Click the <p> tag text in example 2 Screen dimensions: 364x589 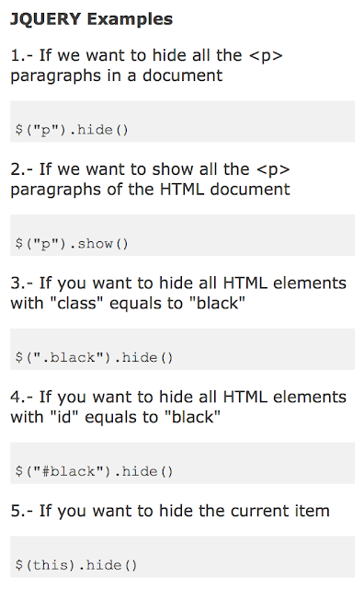[273, 169]
